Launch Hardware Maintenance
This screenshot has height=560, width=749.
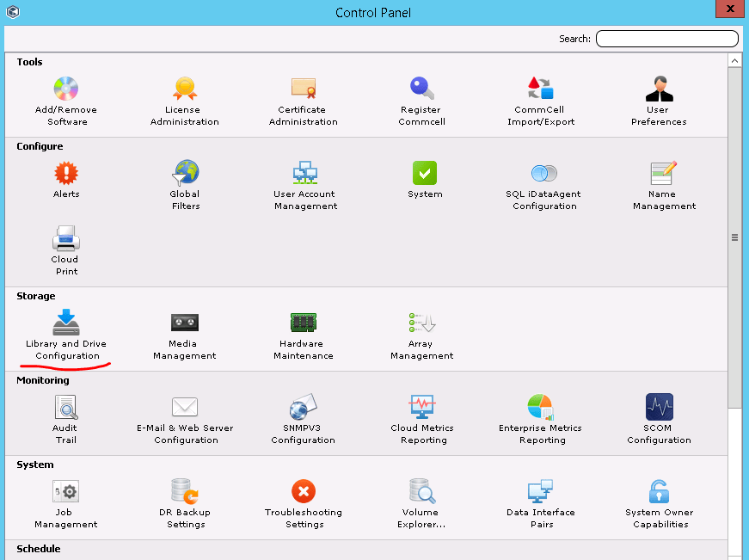coord(303,334)
